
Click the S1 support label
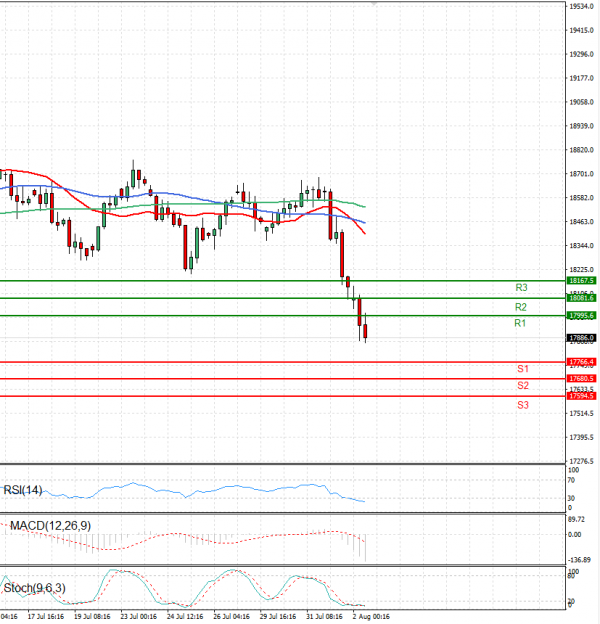click(x=522, y=369)
